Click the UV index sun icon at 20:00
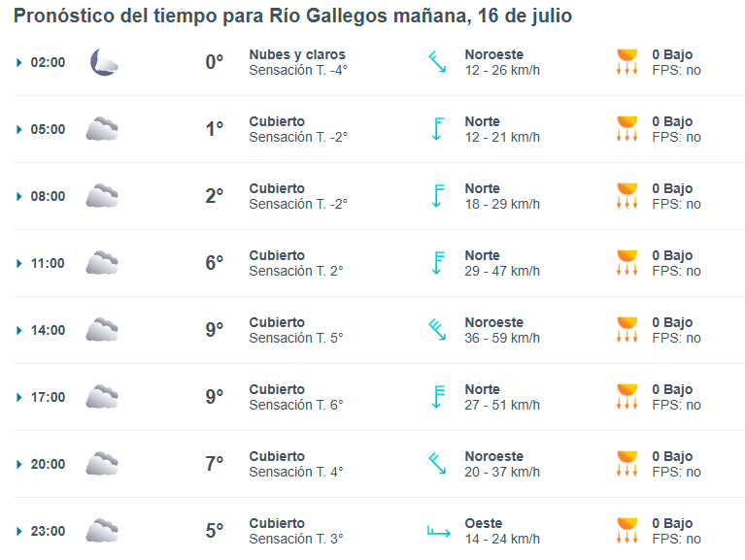Image resolution: width=745 pixels, height=560 pixels. point(626,464)
